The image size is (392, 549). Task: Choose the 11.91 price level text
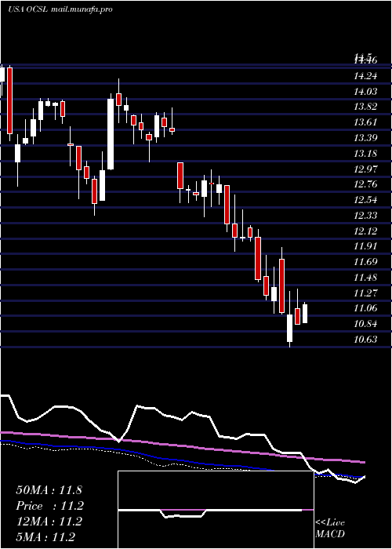(365, 246)
